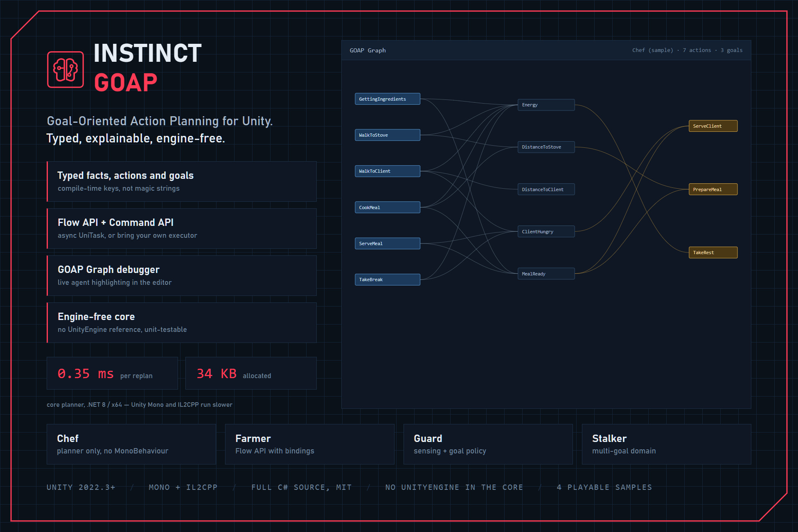Click the PrepareMeal goal node
This screenshot has height=532, width=798.
point(713,189)
